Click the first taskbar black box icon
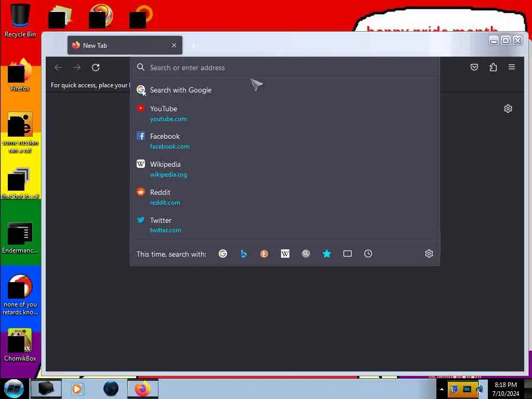 (x=46, y=389)
